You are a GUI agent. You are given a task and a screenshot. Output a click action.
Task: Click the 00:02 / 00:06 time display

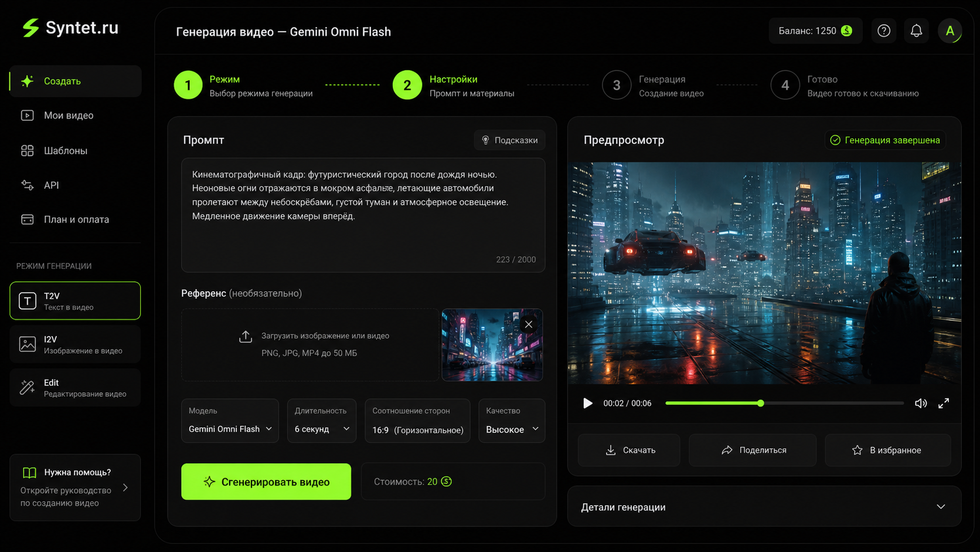coord(627,403)
